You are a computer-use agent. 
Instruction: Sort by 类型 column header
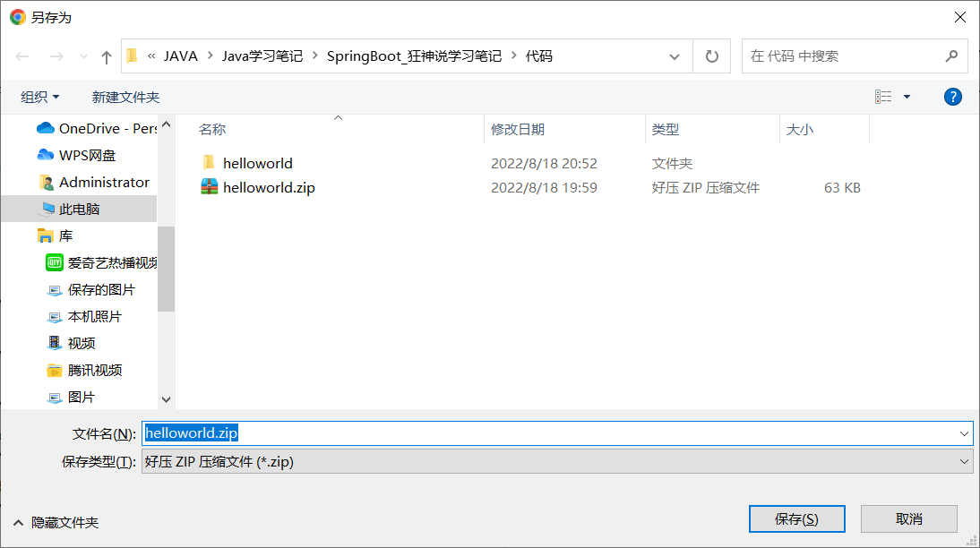pos(665,129)
